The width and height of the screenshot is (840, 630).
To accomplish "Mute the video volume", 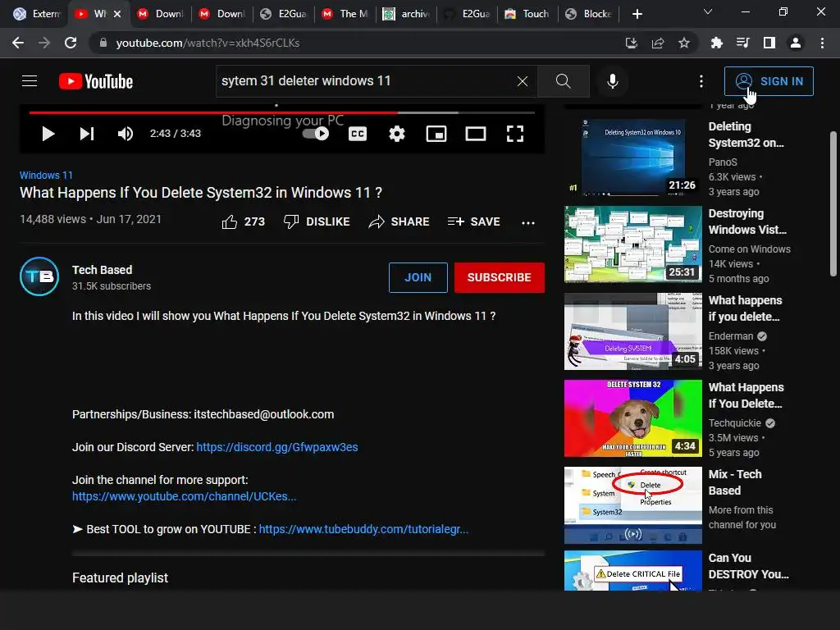I will click(x=125, y=134).
